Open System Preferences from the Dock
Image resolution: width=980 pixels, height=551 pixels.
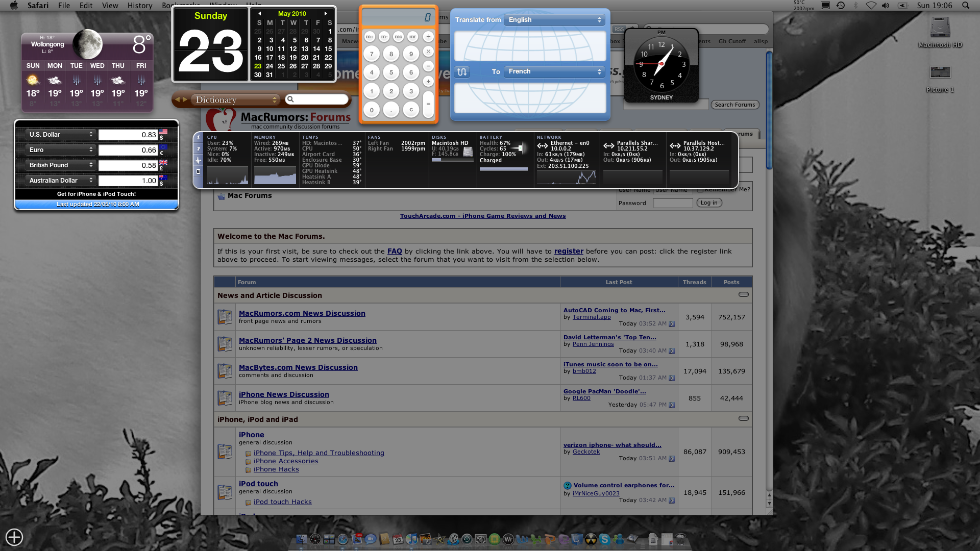(x=480, y=539)
